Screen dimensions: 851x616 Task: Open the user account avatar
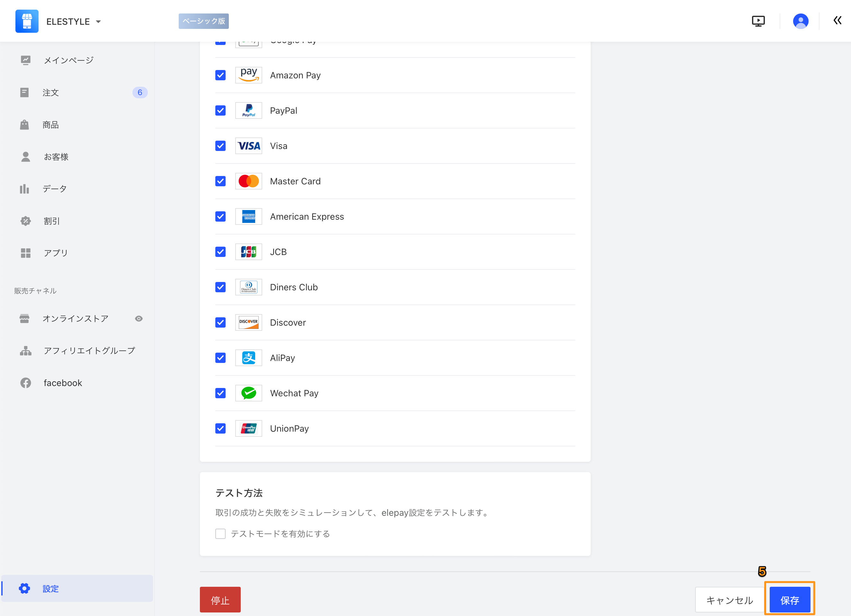tap(800, 21)
